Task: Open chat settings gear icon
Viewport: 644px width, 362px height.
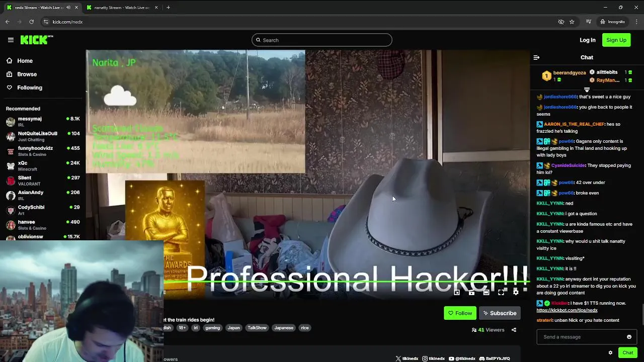Action: (x=610, y=352)
